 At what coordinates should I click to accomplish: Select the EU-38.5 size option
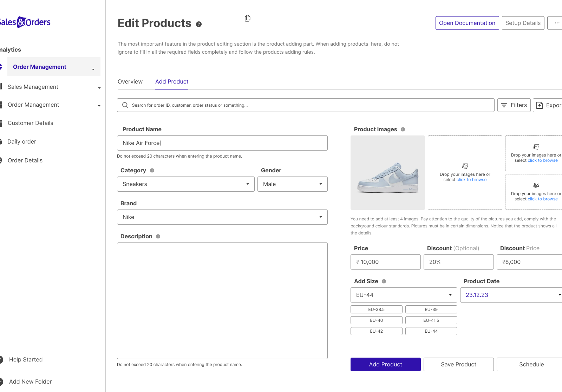tap(376, 309)
